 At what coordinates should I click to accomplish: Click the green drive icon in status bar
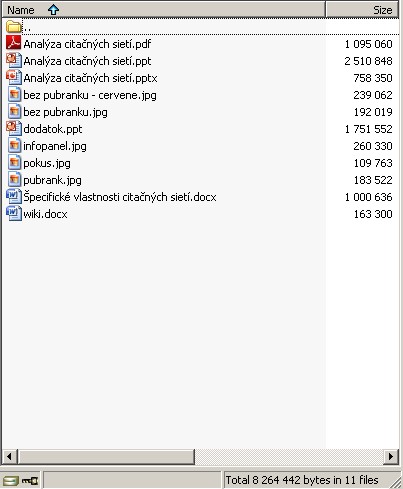(11, 481)
